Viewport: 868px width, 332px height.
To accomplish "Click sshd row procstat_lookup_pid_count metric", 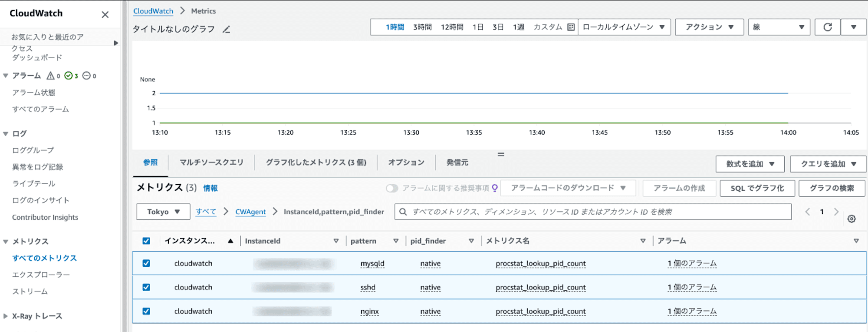I will pyautogui.click(x=541, y=287).
